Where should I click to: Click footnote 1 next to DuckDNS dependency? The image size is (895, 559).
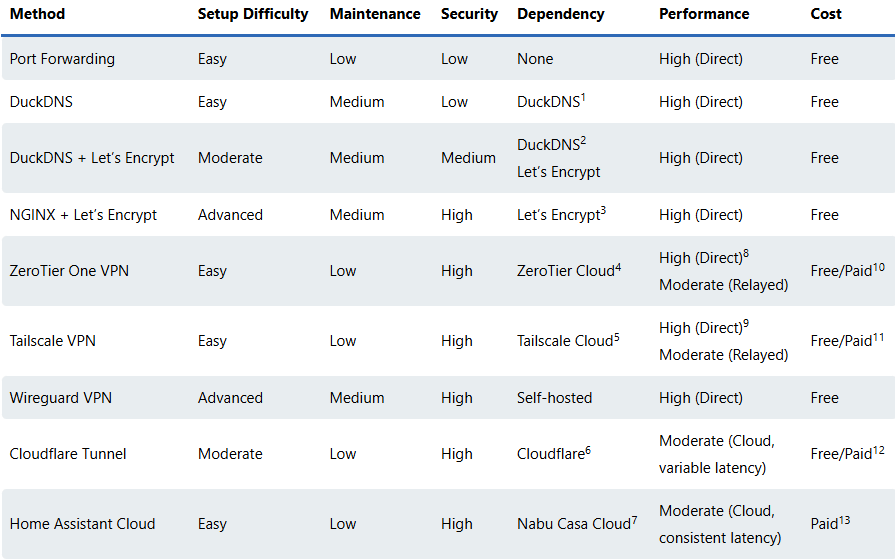click(x=583, y=97)
